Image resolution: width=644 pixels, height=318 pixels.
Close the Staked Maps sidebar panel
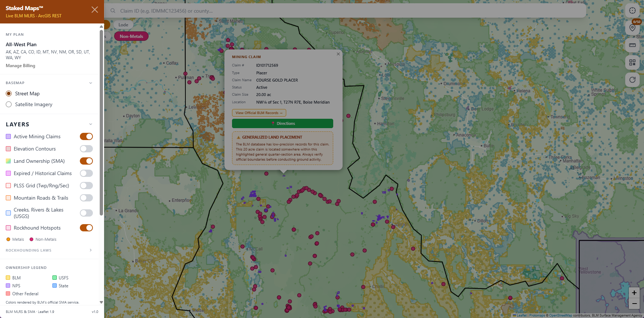(95, 10)
